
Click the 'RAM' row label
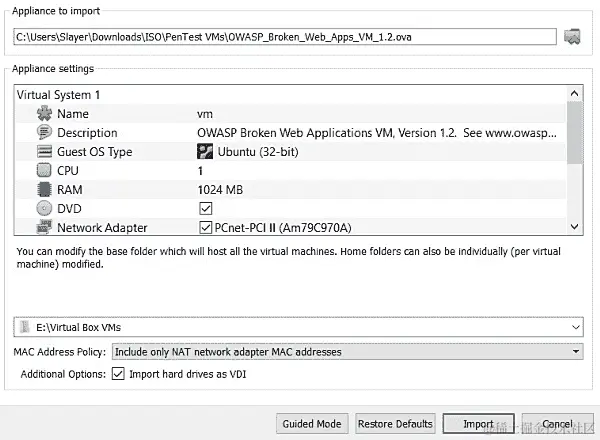click(x=70, y=190)
